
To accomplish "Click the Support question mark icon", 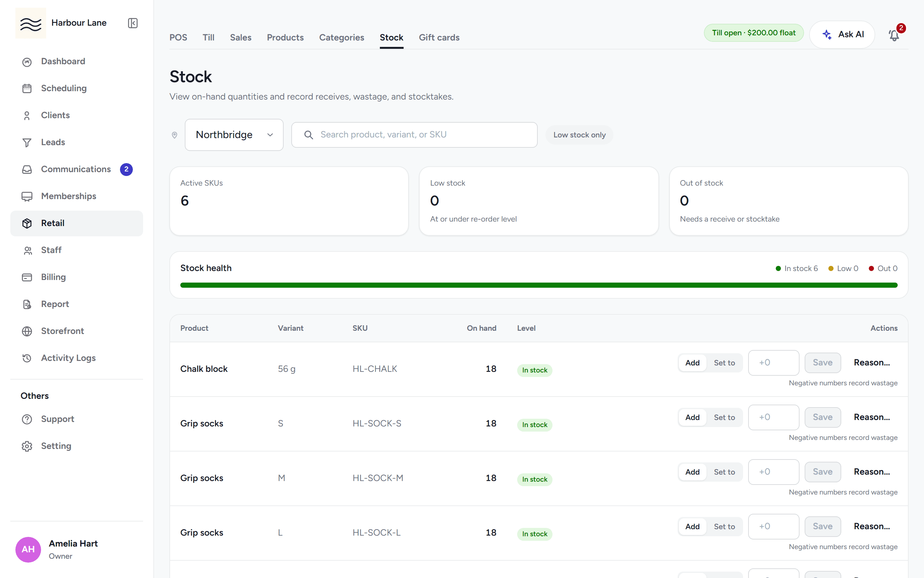I will pyautogui.click(x=27, y=419).
